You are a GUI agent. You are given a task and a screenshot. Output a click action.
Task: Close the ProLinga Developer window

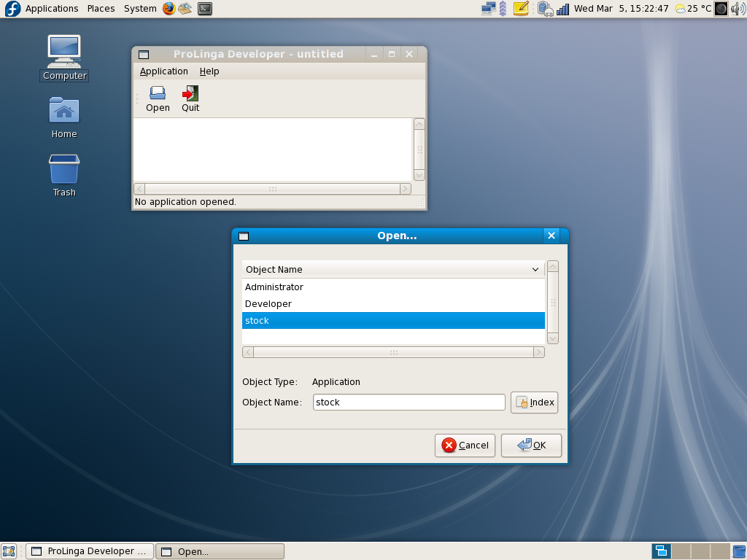coord(409,54)
